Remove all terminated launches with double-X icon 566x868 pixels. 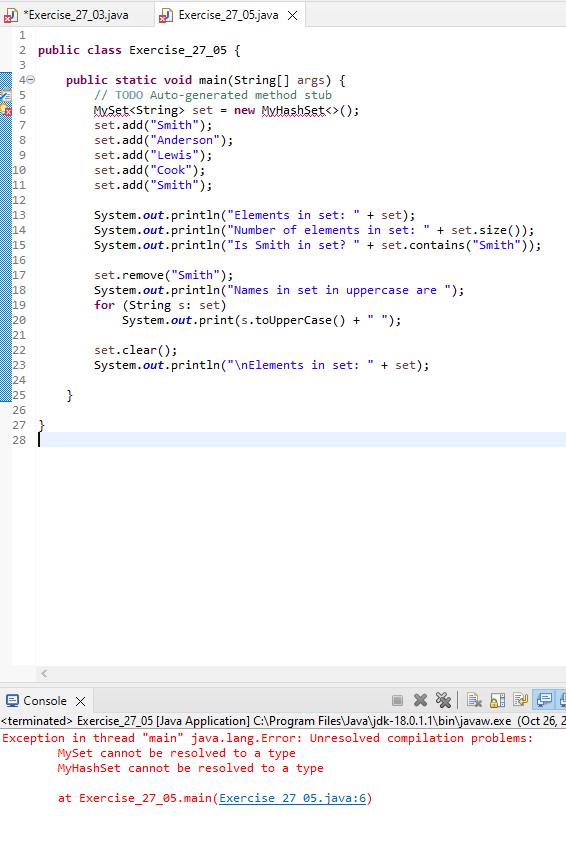(443, 700)
